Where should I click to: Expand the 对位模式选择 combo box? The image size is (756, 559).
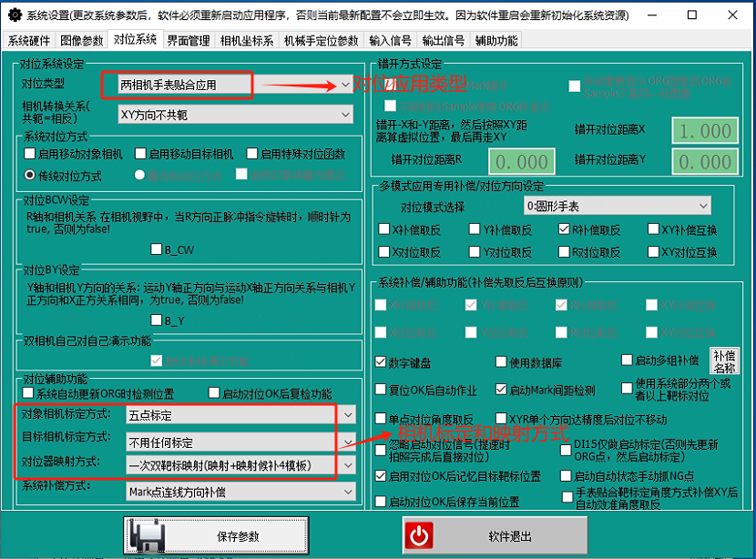[701, 207]
